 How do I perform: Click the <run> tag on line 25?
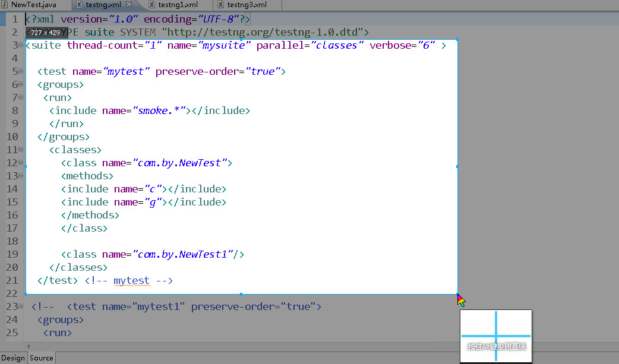(58, 333)
